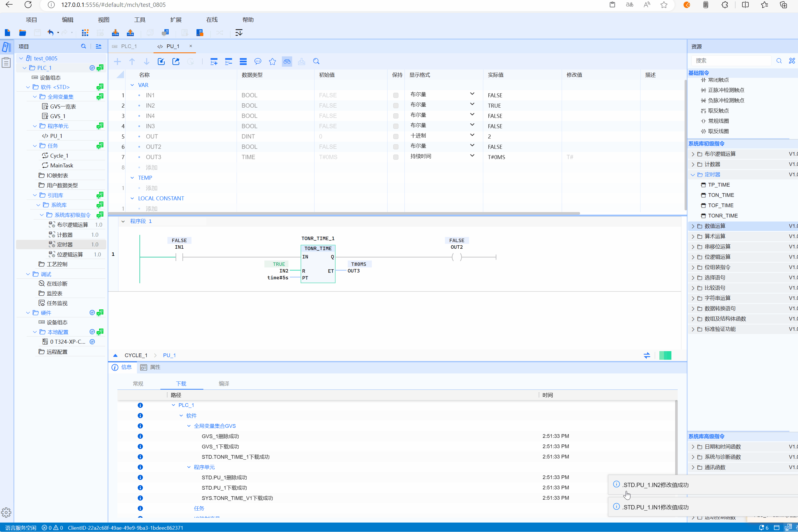
Task: Switch to the 编译 tab
Action: [x=224, y=383]
